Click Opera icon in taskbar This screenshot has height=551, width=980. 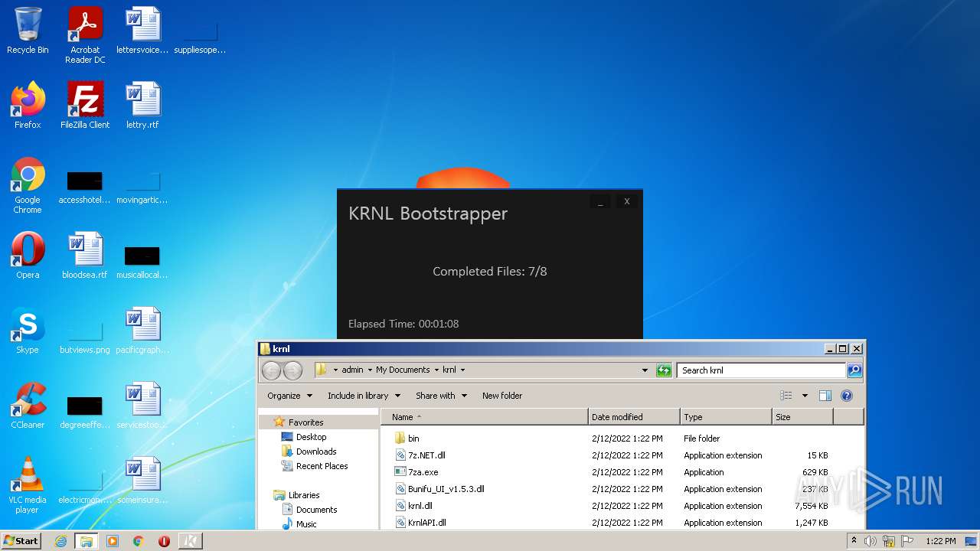click(164, 541)
